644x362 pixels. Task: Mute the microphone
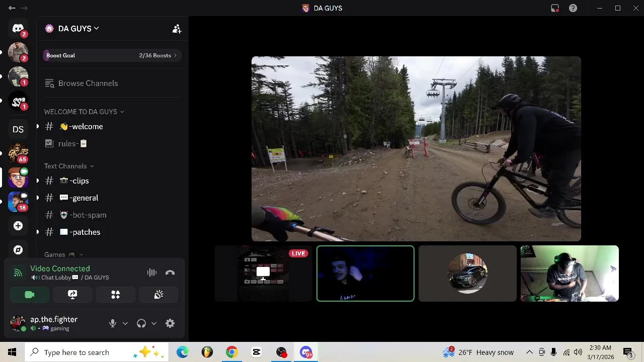coord(113,323)
